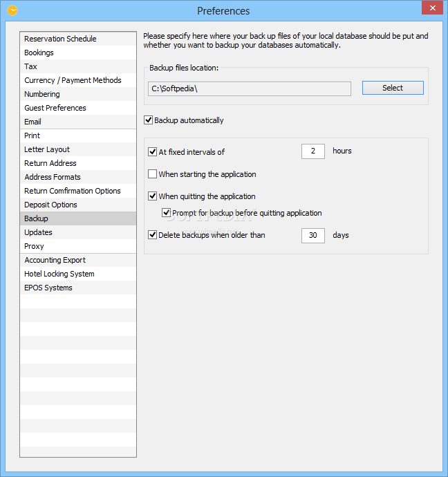Select Return Comfirmation Options
The height and width of the screenshot is (477, 448).
78,191
